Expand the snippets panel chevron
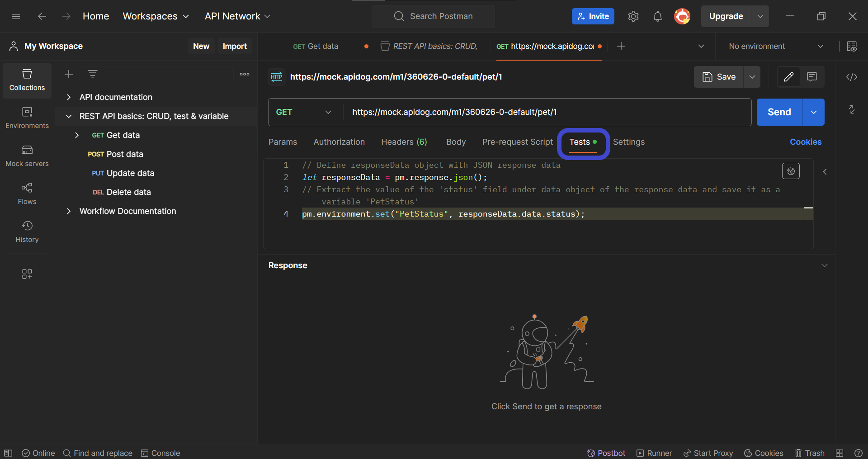Viewport: 868px width, 459px height. [825, 172]
